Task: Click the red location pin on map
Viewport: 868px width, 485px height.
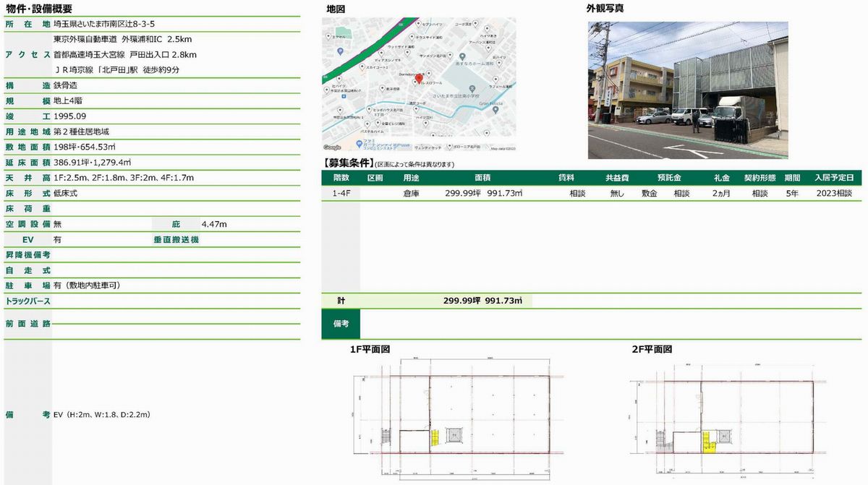Action: click(420, 78)
